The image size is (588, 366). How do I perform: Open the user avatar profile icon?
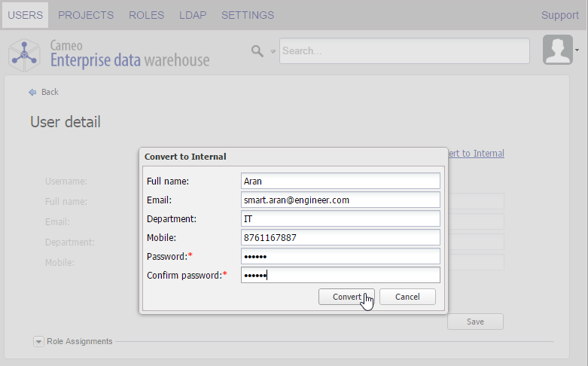[557, 50]
